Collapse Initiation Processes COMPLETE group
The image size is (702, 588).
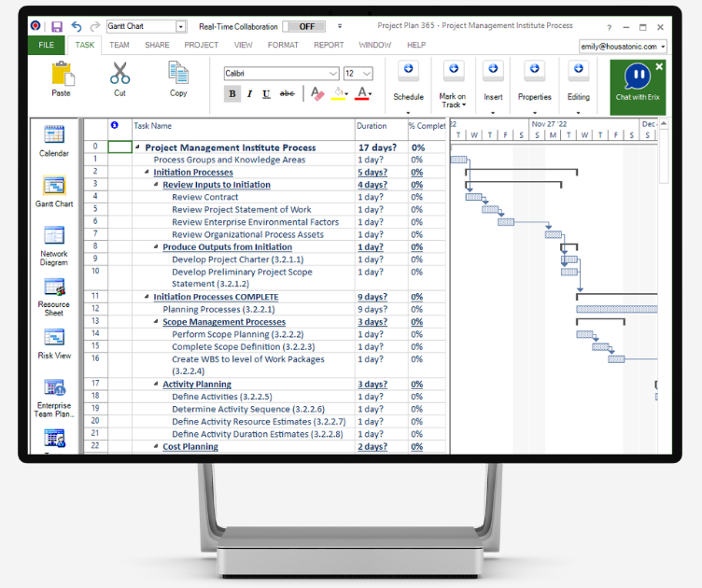click(147, 296)
